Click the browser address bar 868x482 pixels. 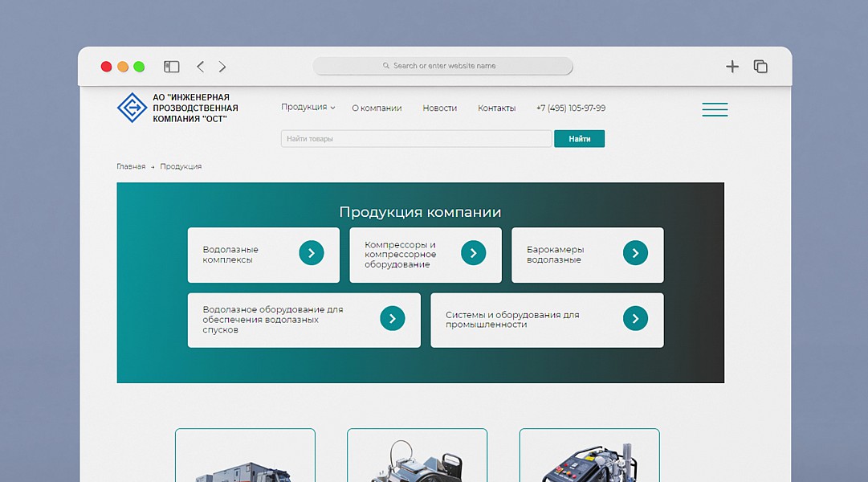[443, 66]
